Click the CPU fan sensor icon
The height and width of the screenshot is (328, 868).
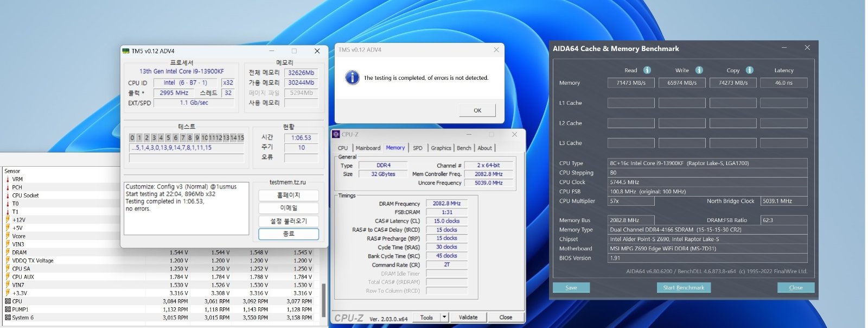click(x=8, y=301)
